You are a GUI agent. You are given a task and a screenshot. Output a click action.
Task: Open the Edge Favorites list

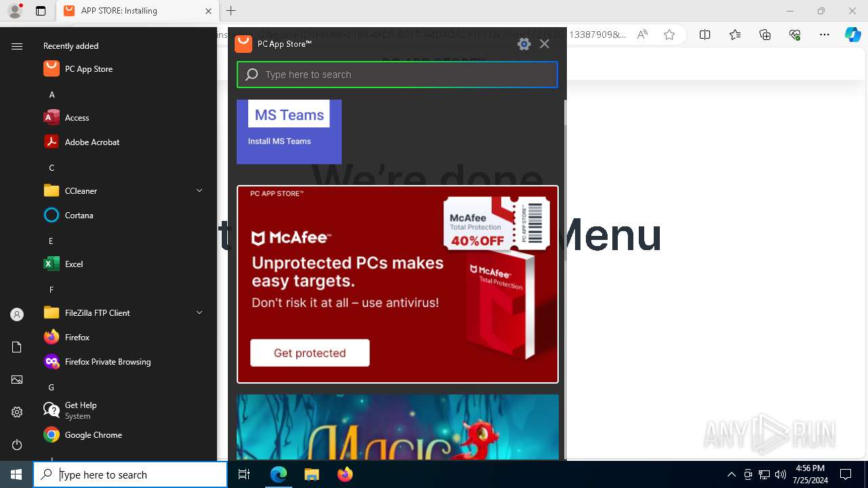(x=735, y=35)
